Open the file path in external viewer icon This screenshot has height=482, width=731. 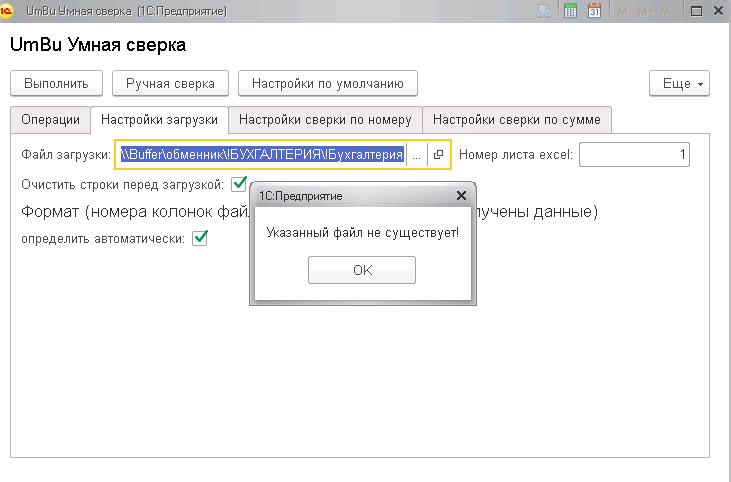tap(438, 154)
